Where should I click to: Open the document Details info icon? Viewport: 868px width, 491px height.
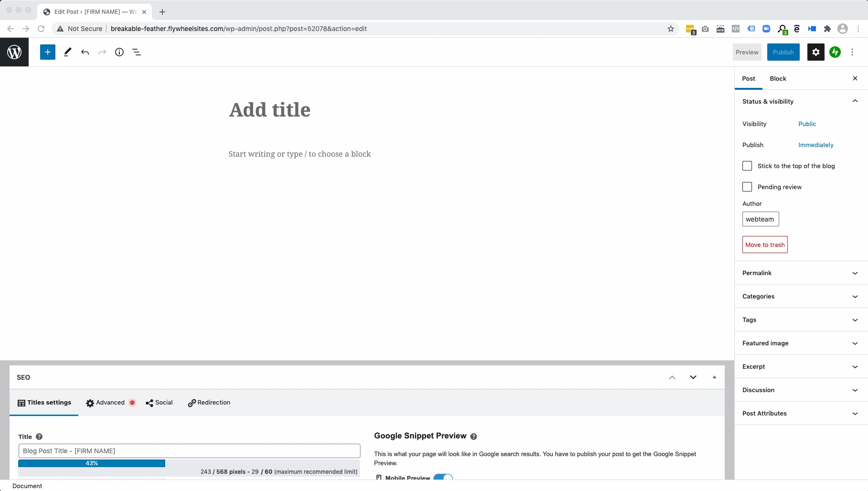[x=119, y=52]
